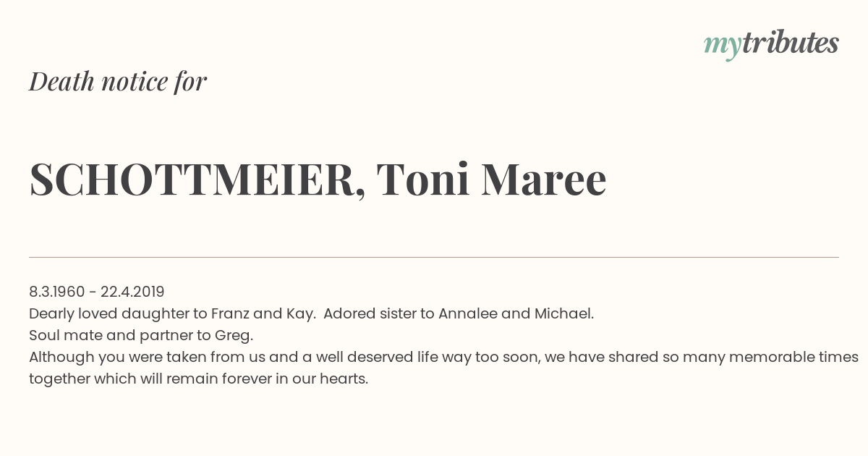Click the death date 22.4.2019
Screen dimensions: 868x456
[132, 292]
